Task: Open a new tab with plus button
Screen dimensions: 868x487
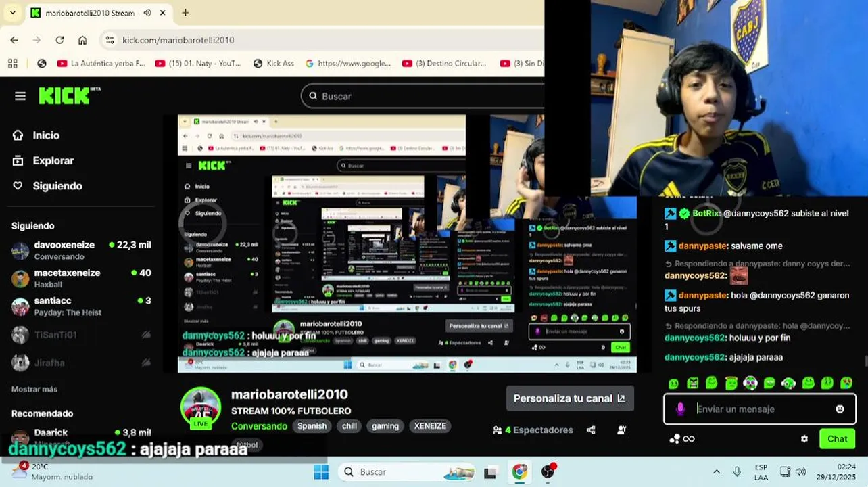Action: pyautogui.click(x=185, y=13)
